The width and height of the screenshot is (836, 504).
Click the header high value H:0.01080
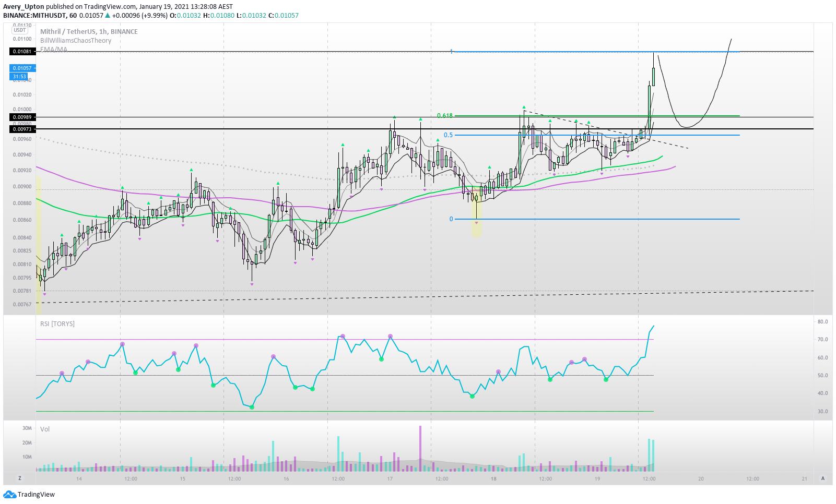pyautogui.click(x=219, y=15)
